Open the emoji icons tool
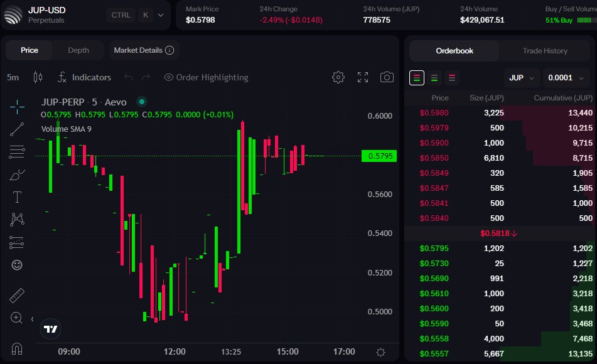This screenshot has height=364, width=597. pos(17,265)
